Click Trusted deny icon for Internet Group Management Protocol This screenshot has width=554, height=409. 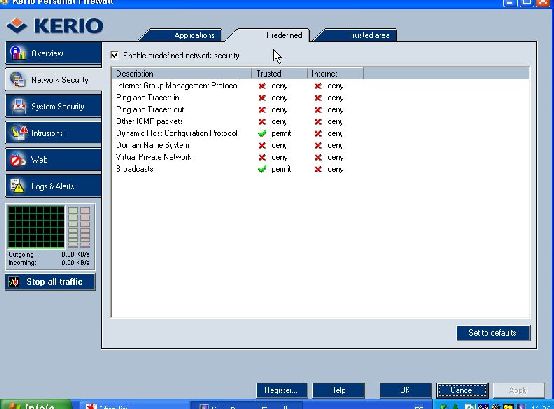click(x=262, y=86)
